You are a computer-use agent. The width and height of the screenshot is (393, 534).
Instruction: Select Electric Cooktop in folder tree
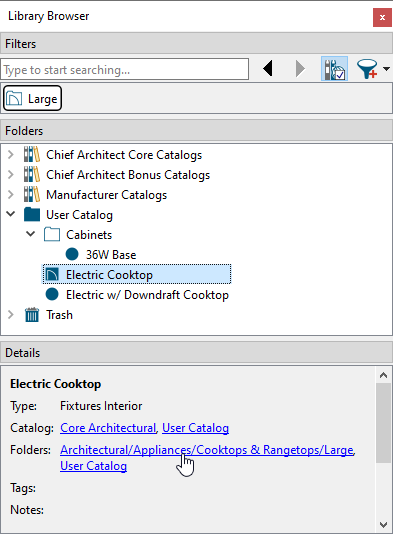coord(109,275)
